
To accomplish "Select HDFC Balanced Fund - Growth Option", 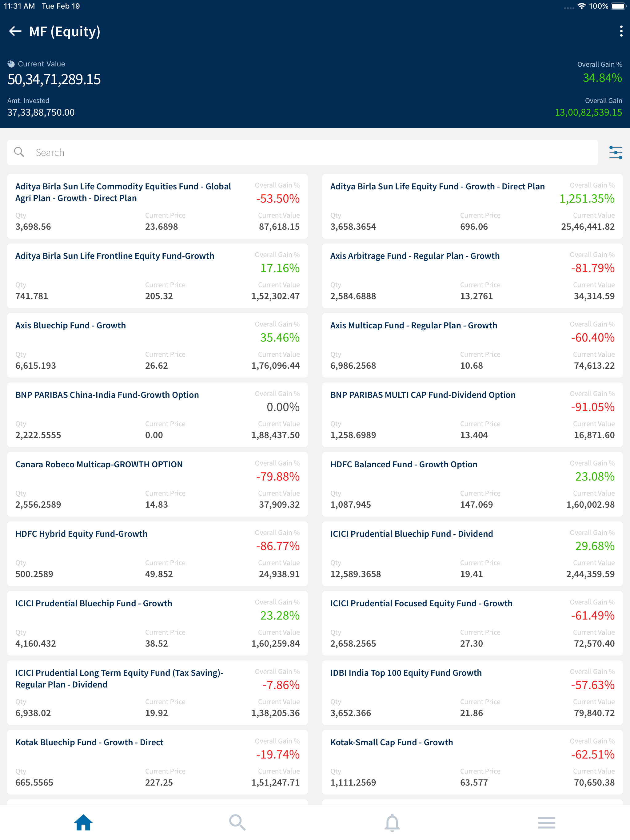I will pos(472,484).
